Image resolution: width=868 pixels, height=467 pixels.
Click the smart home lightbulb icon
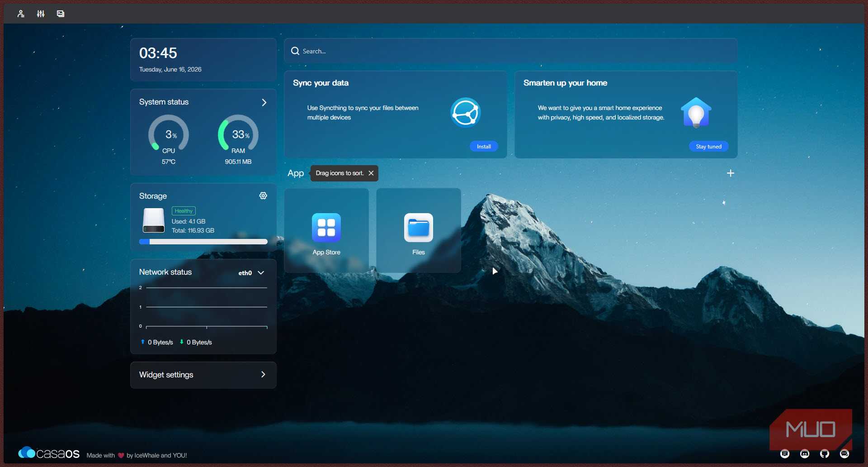696,113
